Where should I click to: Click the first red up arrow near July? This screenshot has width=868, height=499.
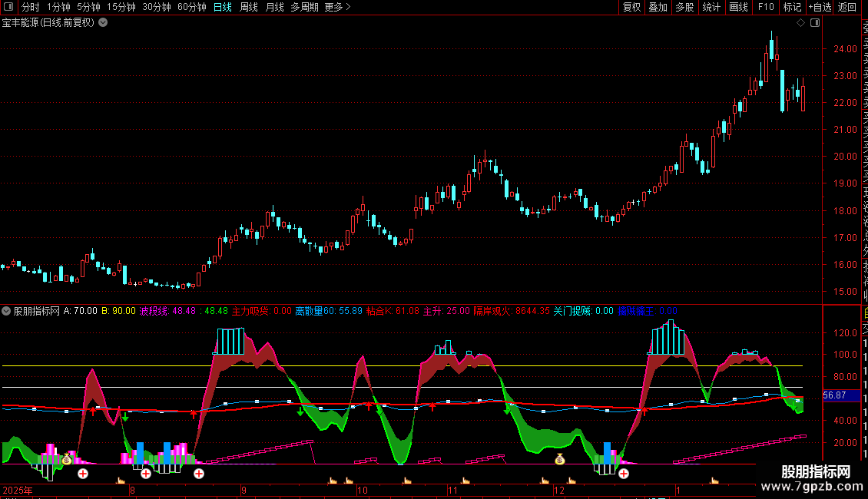[x=93, y=411]
